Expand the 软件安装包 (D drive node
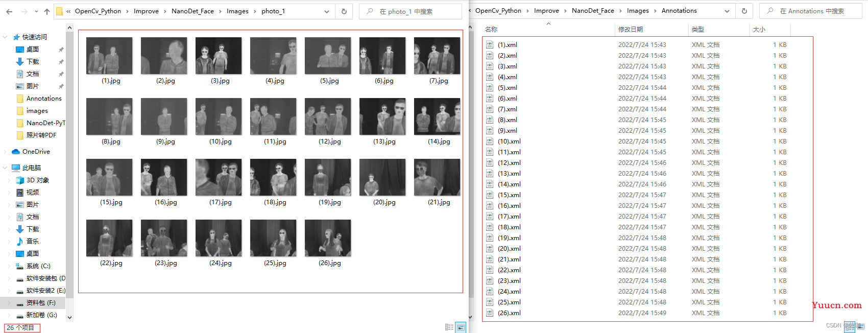This screenshot has height=333, width=868. pyautogui.click(x=9, y=278)
